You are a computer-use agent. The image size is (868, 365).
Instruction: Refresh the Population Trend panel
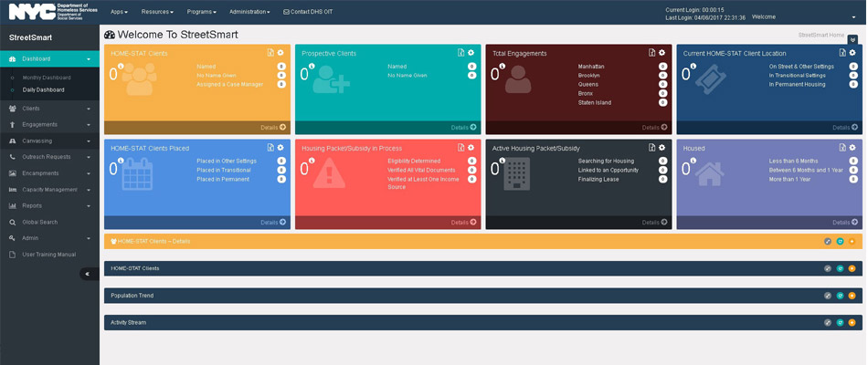point(840,296)
